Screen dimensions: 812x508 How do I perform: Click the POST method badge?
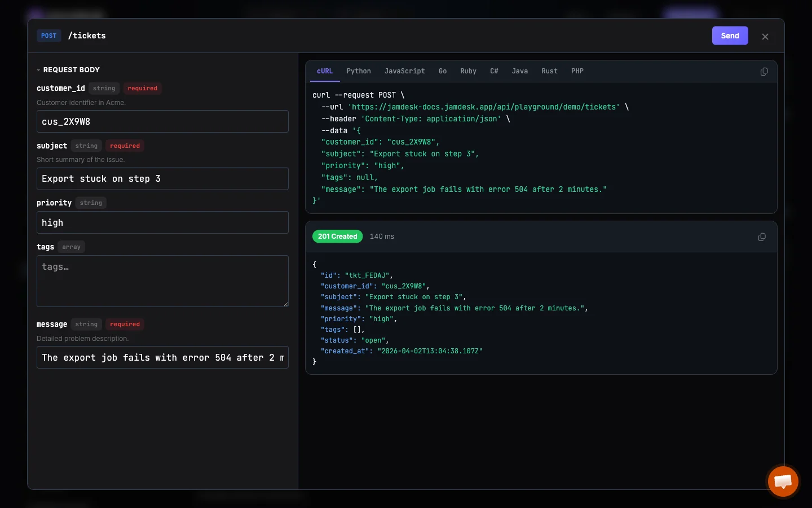tap(48, 36)
